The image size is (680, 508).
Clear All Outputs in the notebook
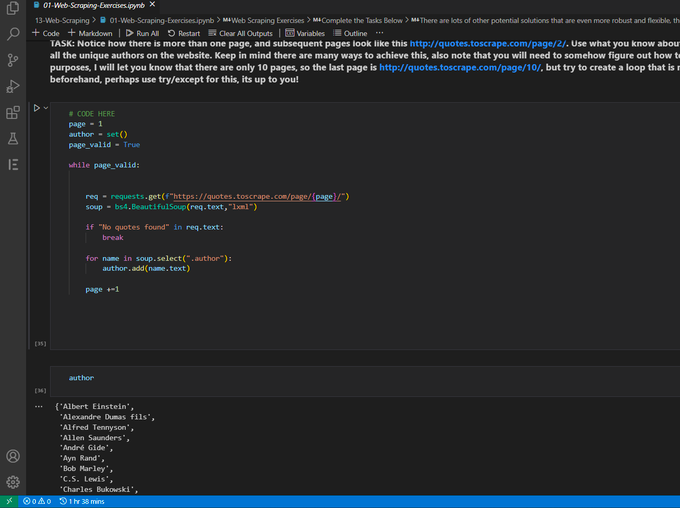tap(240, 33)
